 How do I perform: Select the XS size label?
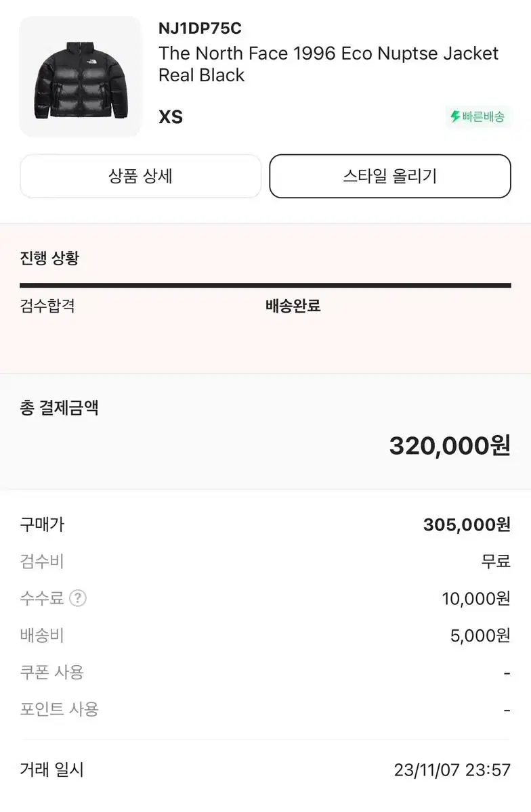[x=171, y=117]
